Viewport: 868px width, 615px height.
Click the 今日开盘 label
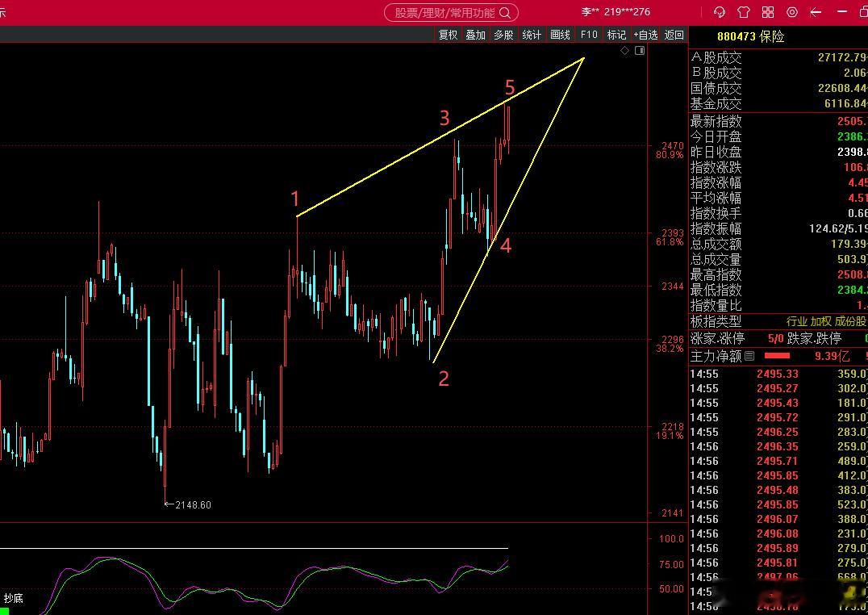[x=716, y=136]
